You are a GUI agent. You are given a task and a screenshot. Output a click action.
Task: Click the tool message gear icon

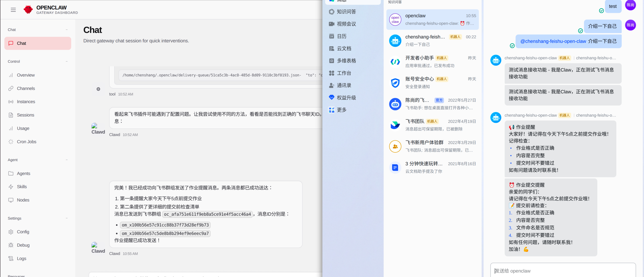tap(98, 89)
